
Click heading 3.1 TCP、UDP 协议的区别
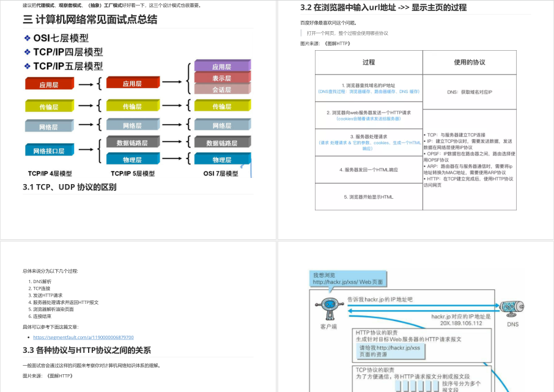pos(70,187)
